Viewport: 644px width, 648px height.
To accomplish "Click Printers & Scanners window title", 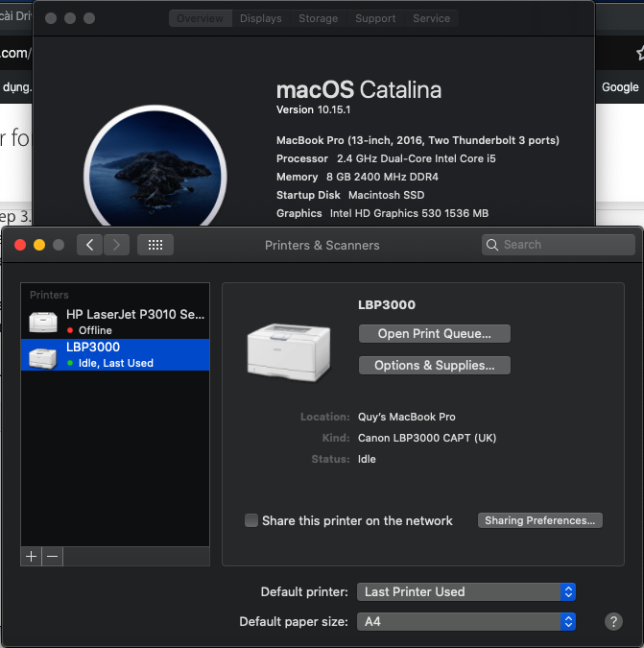I will point(322,245).
